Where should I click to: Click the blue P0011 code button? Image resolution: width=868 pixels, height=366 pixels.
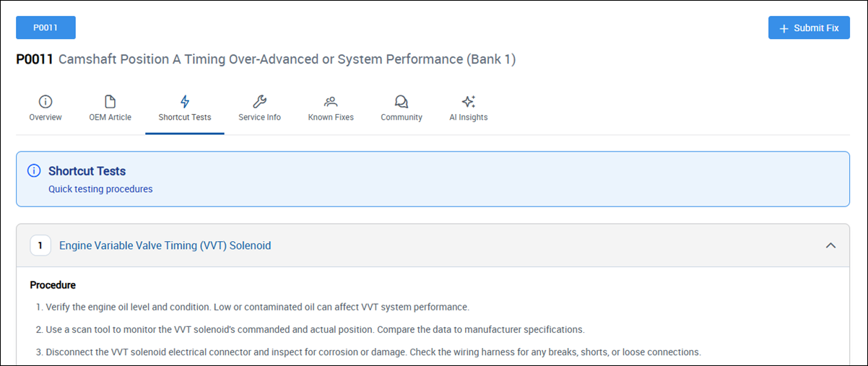45,27
